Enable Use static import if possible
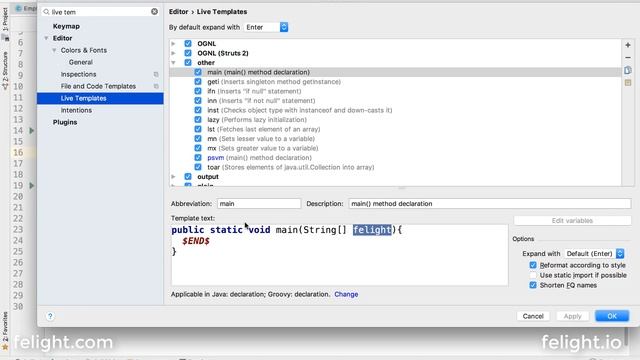This screenshot has width=640, height=360. [x=533, y=275]
